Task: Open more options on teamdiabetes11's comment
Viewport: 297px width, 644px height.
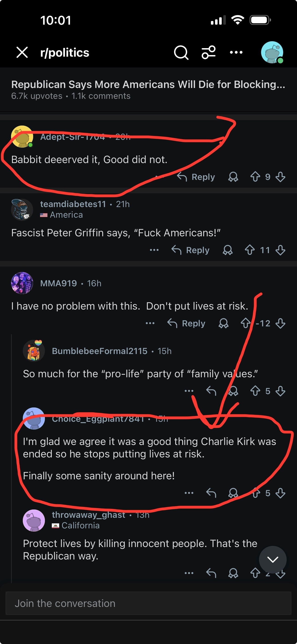Action: click(x=154, y=250)
